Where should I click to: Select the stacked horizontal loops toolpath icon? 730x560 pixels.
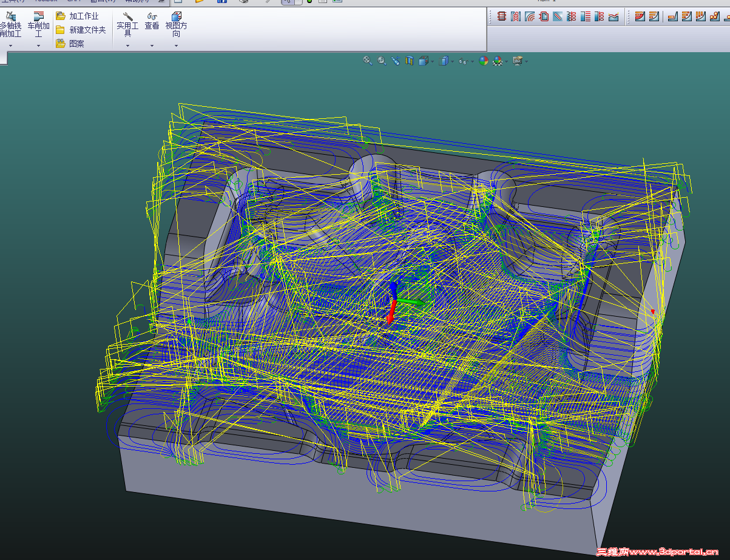click(502, 16)
